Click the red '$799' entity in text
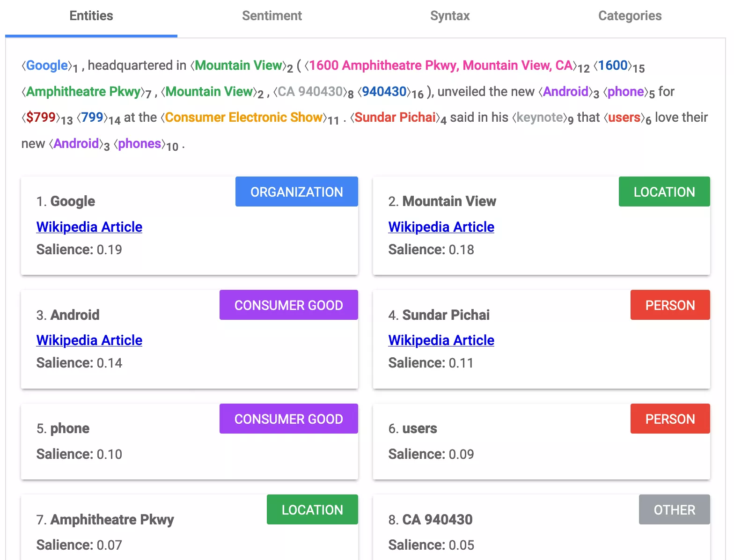This screenshot has width=734, height=560. [x=41, y=117]
